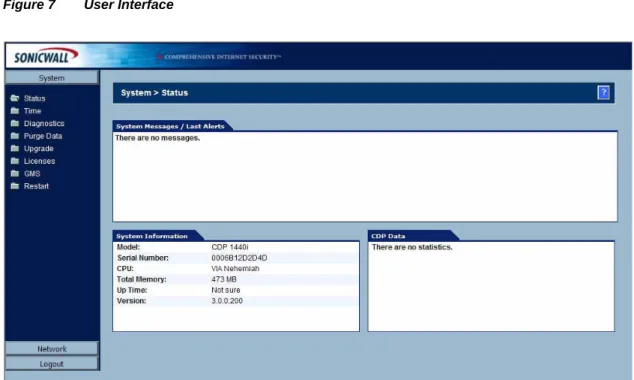Click the total memory value 473 MB
The width and height of the screenshot is (634, 380).
(224, 279)
